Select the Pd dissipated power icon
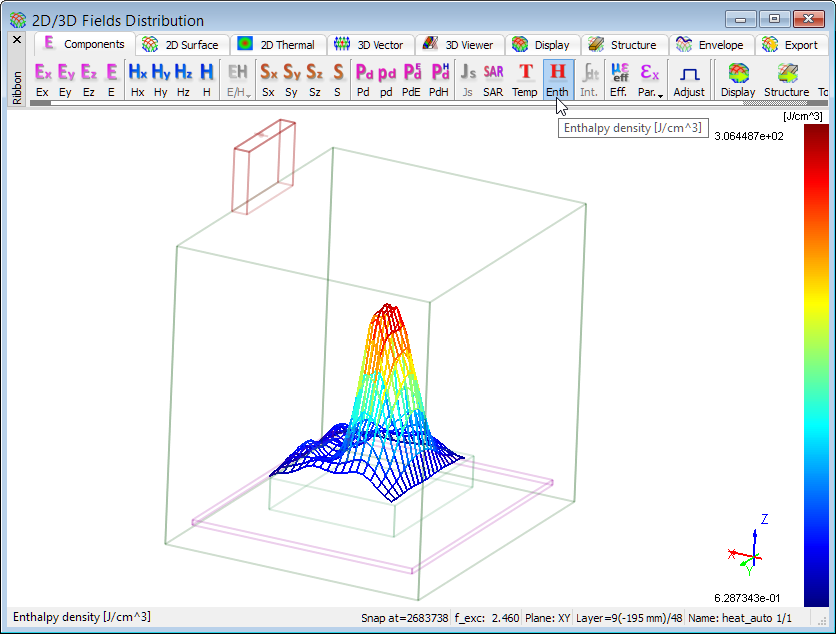The height and width of the screenshot is (634, 836). pos(363,79)
